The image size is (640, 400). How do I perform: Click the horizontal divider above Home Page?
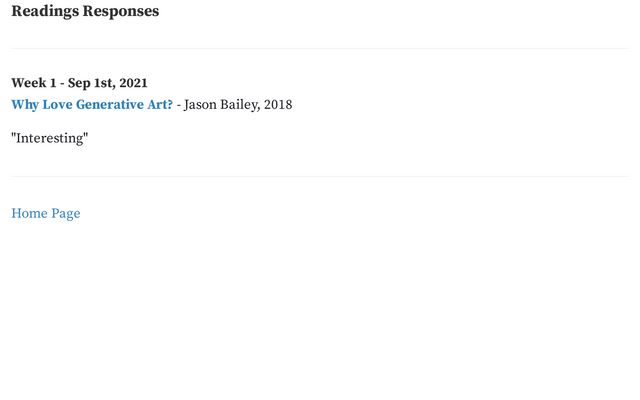click(x=320, y=177)
